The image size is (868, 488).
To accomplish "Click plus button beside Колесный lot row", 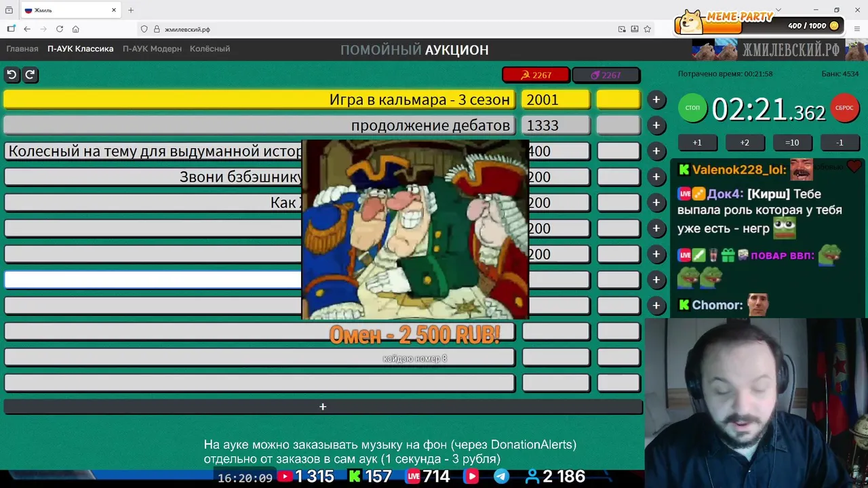I will click(656, 151).
